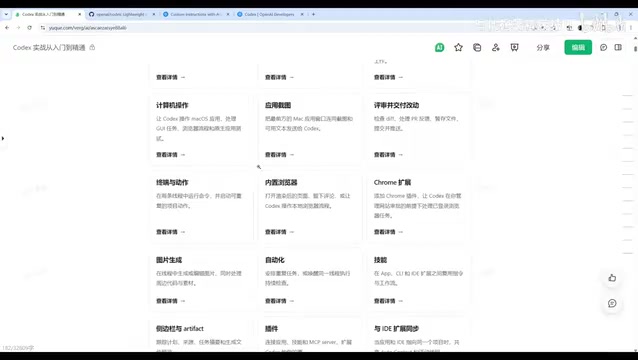Screen dimensions: 638x360
Task: Click the 计算机操作 card heading
Action: click(x=172, y=105)
